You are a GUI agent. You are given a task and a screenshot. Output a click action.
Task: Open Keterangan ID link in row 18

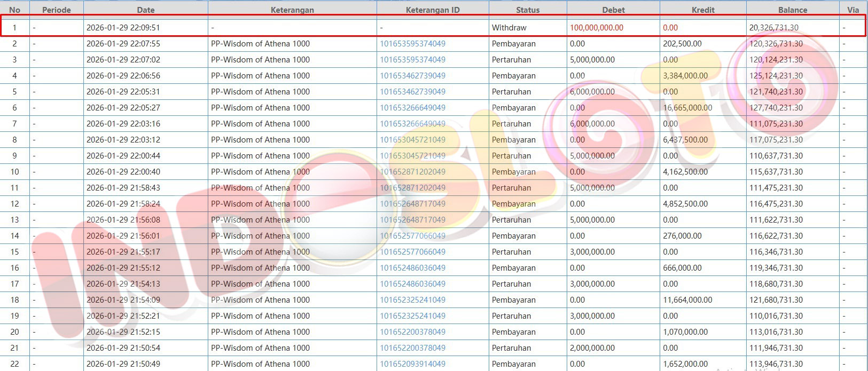412,300
